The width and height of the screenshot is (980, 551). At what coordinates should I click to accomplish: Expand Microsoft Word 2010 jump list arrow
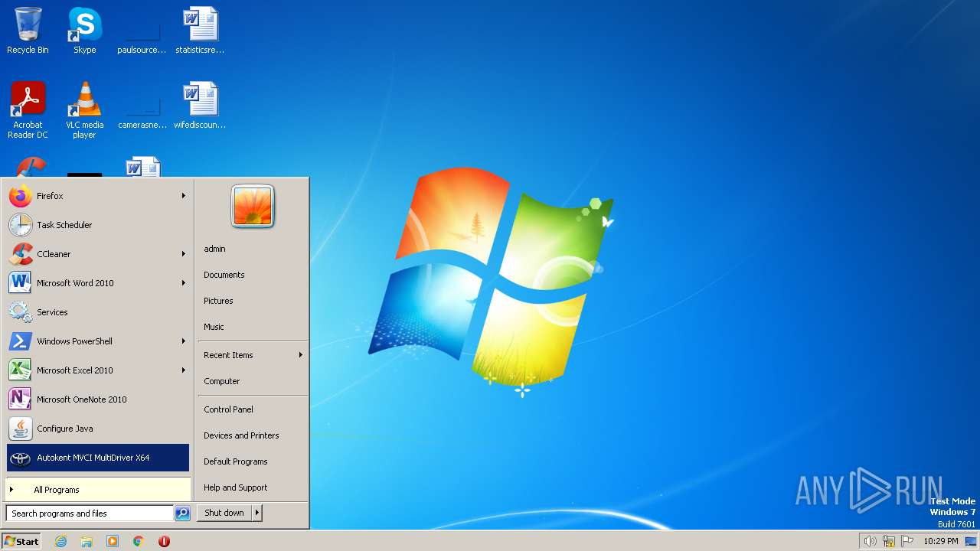click(x=184, y=283)
